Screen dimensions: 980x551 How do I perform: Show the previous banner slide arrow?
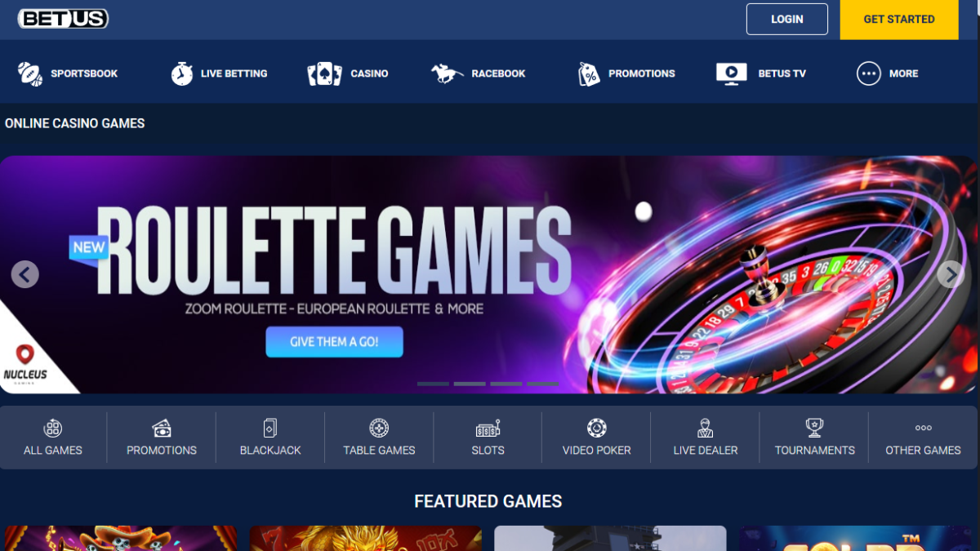coord(25,274)
